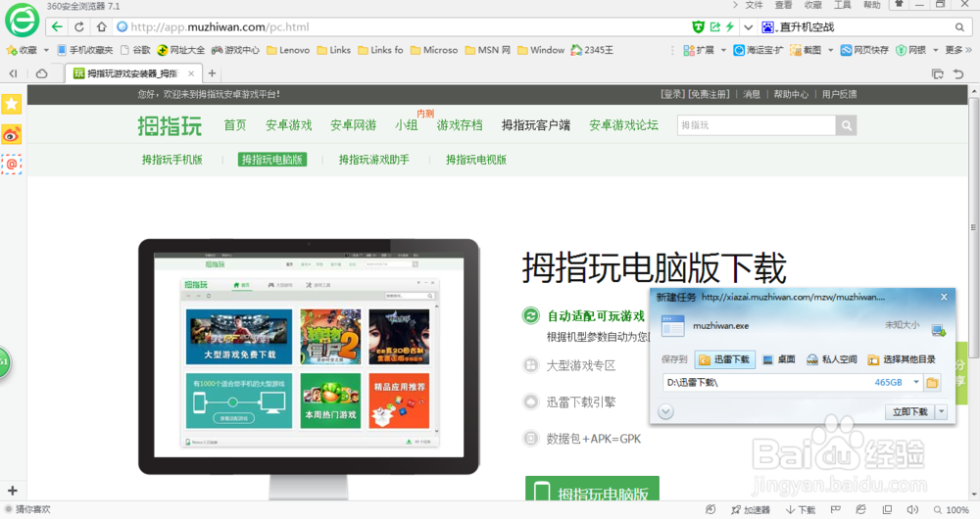Open the 手机收藏夹 bookmark
This screenshot has width=980, height=519.
click(x=84, y=50)
